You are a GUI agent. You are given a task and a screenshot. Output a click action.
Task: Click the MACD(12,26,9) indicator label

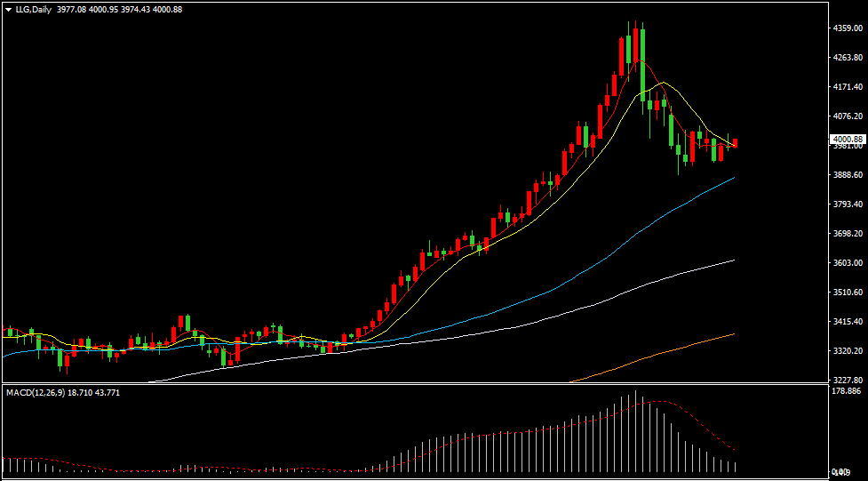[x=36, y=392]
